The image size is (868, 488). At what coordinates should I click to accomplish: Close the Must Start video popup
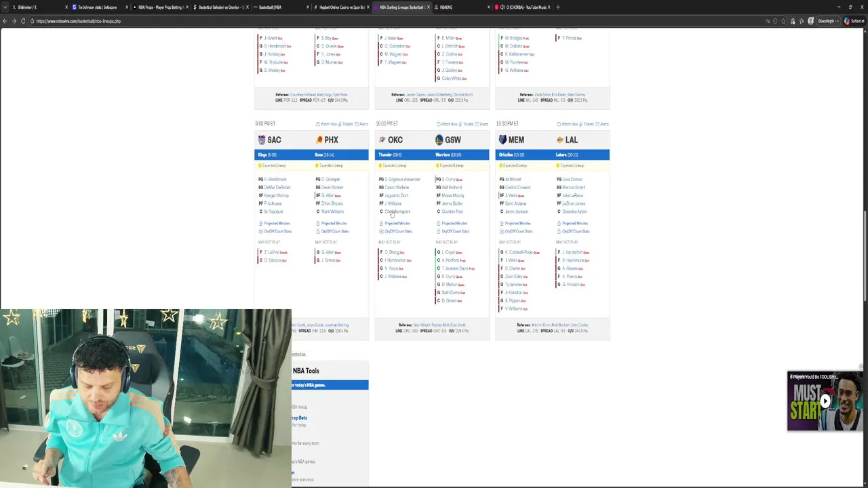coord(861,367)
